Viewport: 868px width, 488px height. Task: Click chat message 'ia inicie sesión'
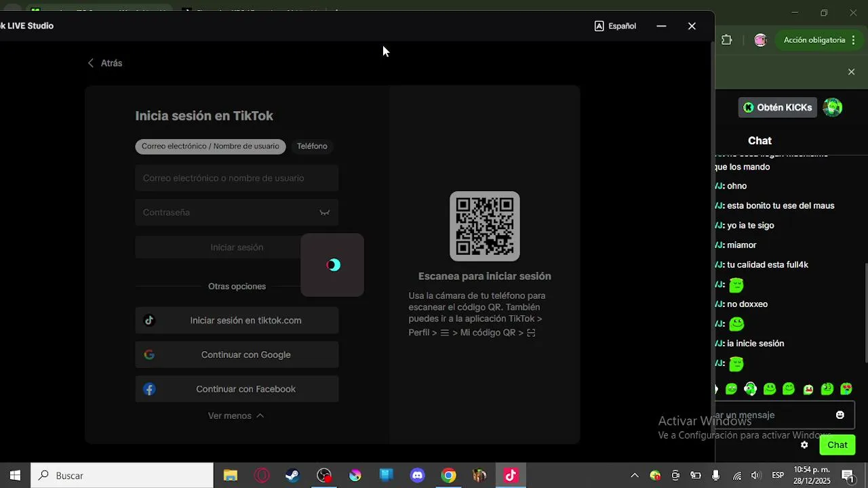pos(755,344)
